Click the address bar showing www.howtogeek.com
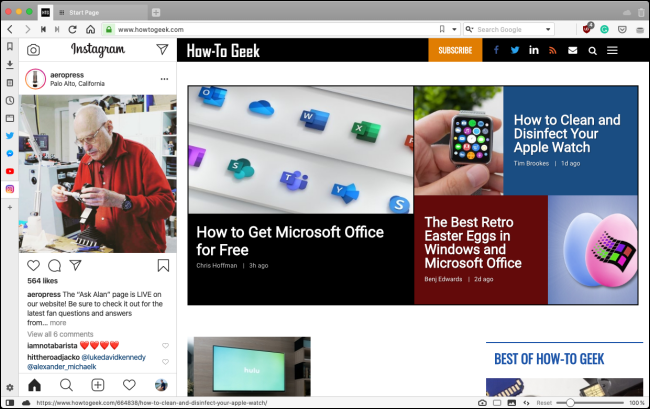Screen dimensions: 650x409 [270, 30]
